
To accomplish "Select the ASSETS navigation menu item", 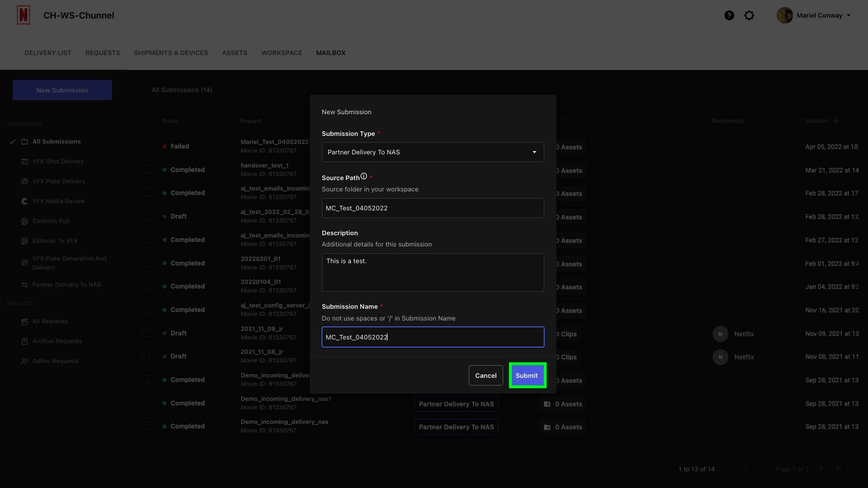I will (x=235, y=53).
